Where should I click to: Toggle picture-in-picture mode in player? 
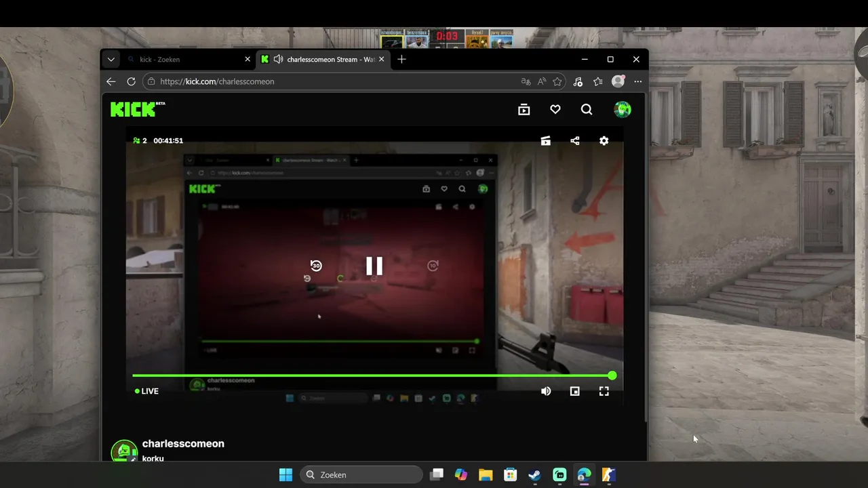[x=575, y=391]
